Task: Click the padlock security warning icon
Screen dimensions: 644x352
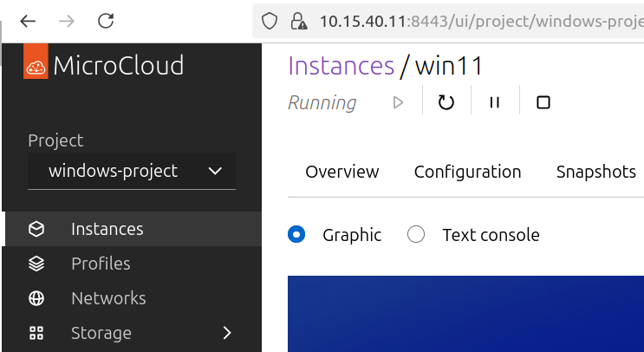Action: (x=298, y=21)
